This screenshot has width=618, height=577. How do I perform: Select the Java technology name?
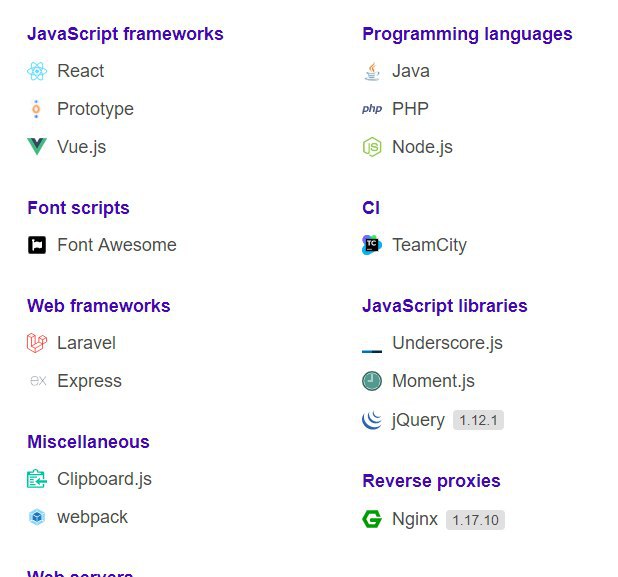pyautogui.click(x=411, y=71)
